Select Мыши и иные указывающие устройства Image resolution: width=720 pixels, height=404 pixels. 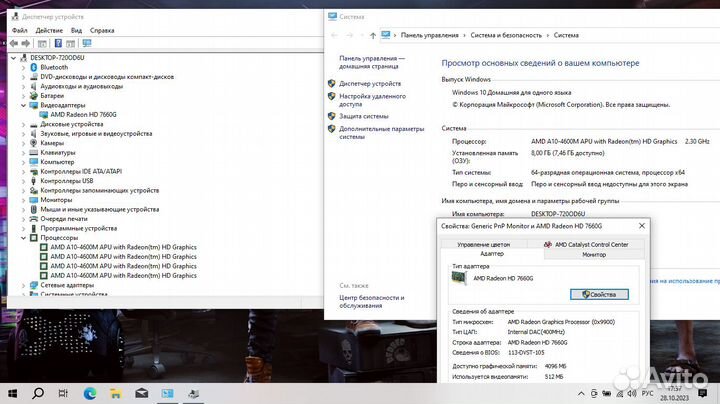(x=100, y=209)
